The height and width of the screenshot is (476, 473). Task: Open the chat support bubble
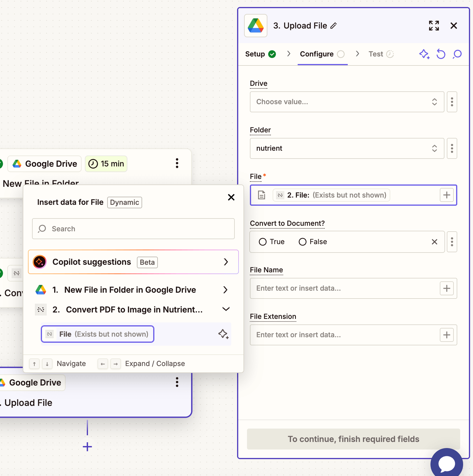446,463
